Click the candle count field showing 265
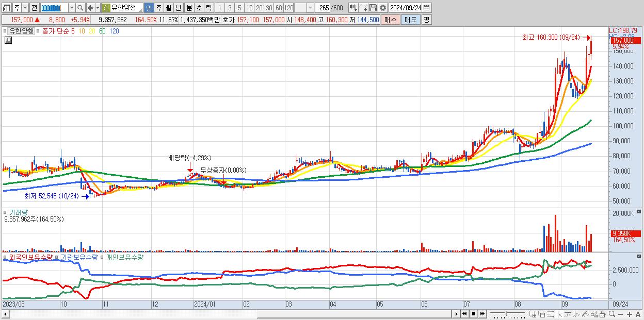 [x=324, y=8]
